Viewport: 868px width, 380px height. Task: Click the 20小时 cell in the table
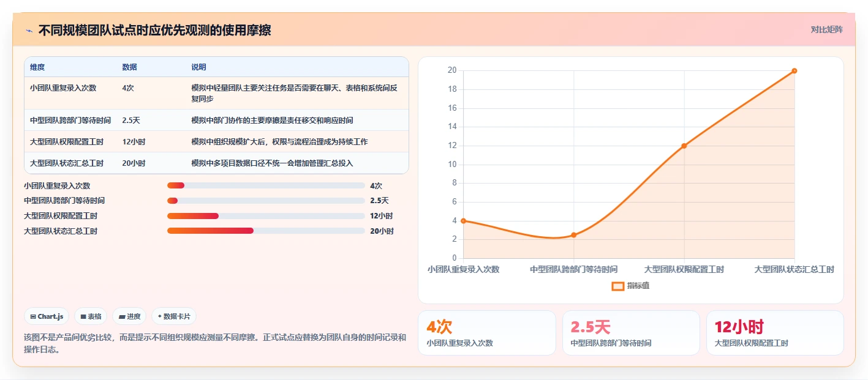coord(134,163)
